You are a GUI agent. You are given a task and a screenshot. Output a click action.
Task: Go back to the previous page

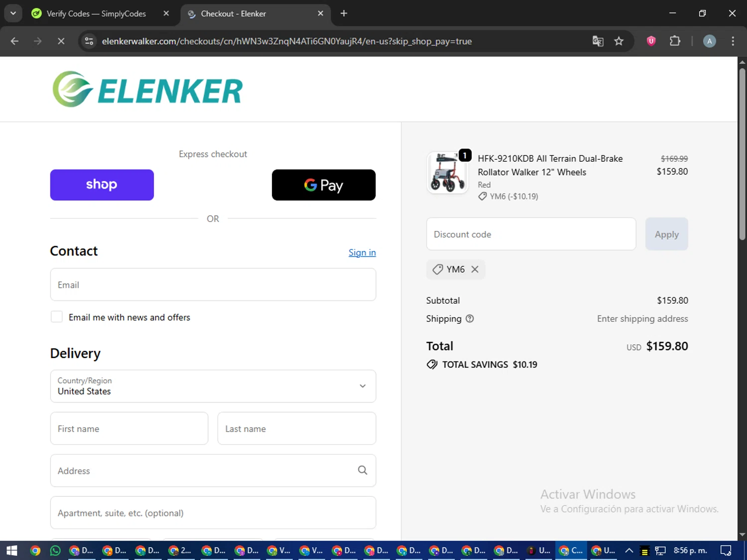[x=14, y=41]
